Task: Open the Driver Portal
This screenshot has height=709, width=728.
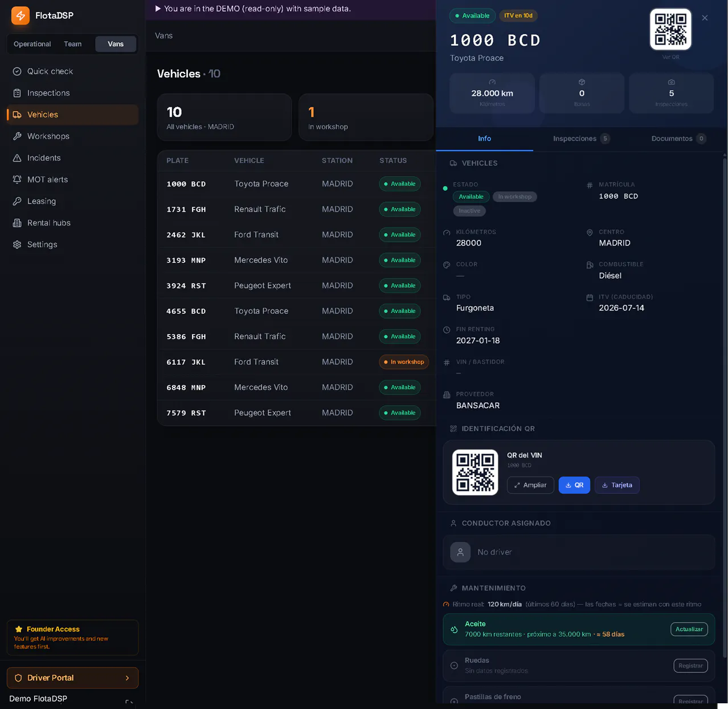Action: point(72,678)
